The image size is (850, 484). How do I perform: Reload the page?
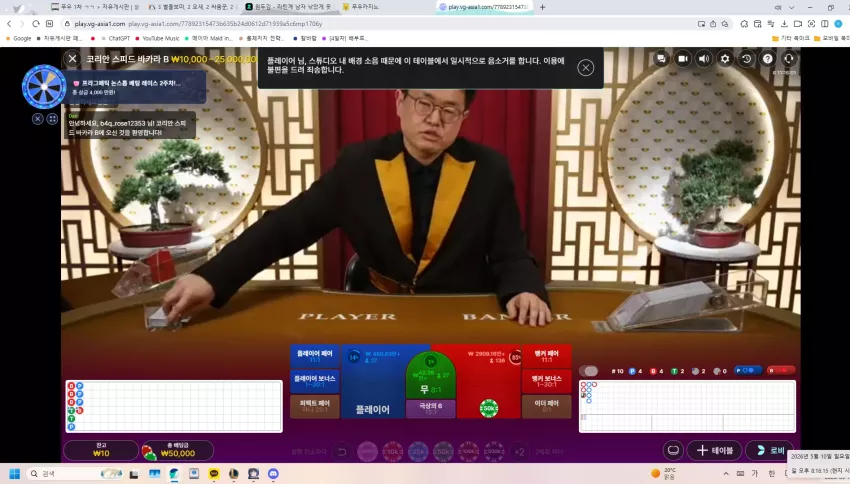pos(36,23)
